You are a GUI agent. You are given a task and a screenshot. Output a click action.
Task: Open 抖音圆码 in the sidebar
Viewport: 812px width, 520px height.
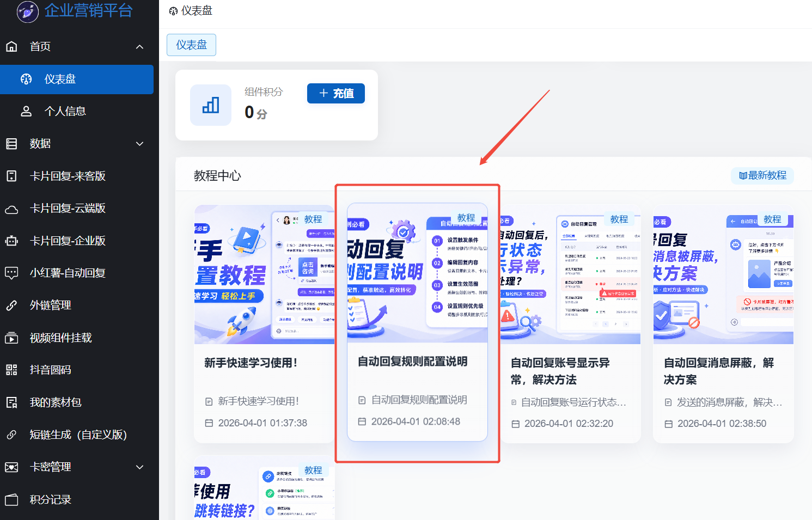coord(51,370)
